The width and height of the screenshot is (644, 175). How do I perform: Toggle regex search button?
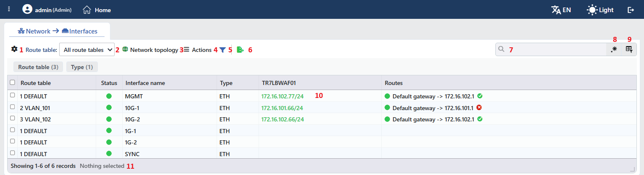[x=614, y=49]
